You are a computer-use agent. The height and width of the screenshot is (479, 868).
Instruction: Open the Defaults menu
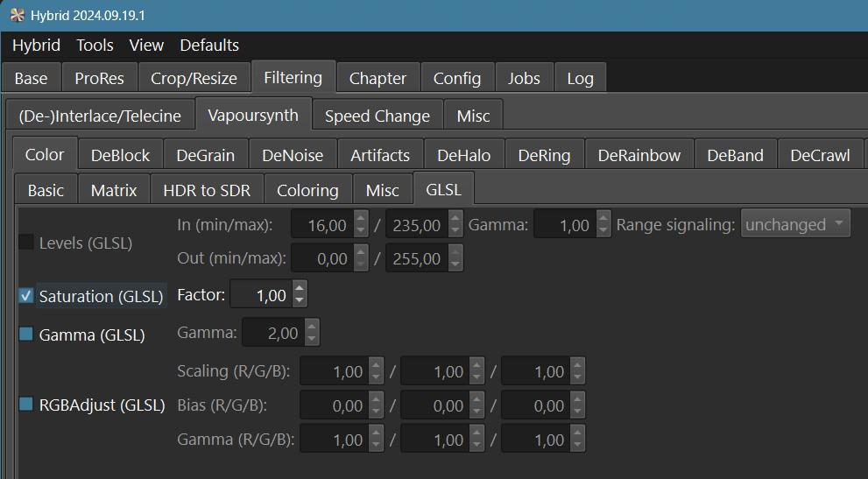[x=209, y=45]
